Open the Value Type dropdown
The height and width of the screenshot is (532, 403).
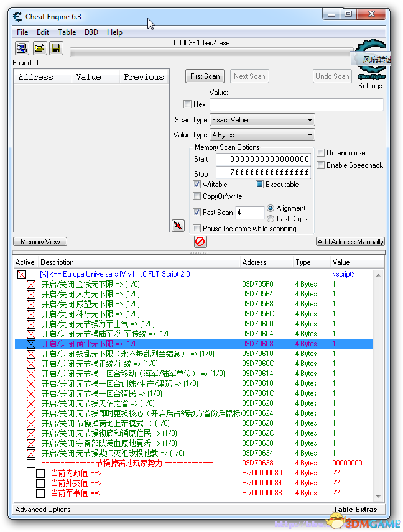pyautogui.click(x=262, y=135)
